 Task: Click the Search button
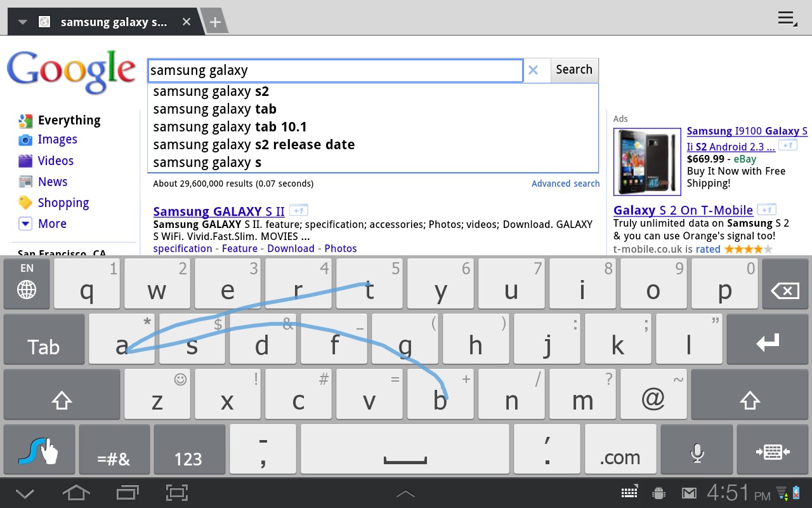point(574,70)
